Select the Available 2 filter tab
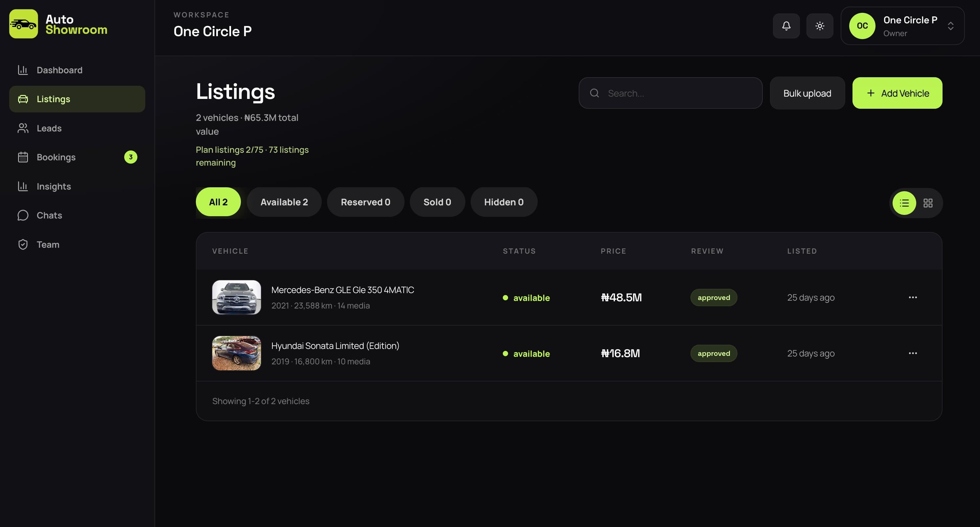This screenshot has width=980, height=527. pos(284,202)
